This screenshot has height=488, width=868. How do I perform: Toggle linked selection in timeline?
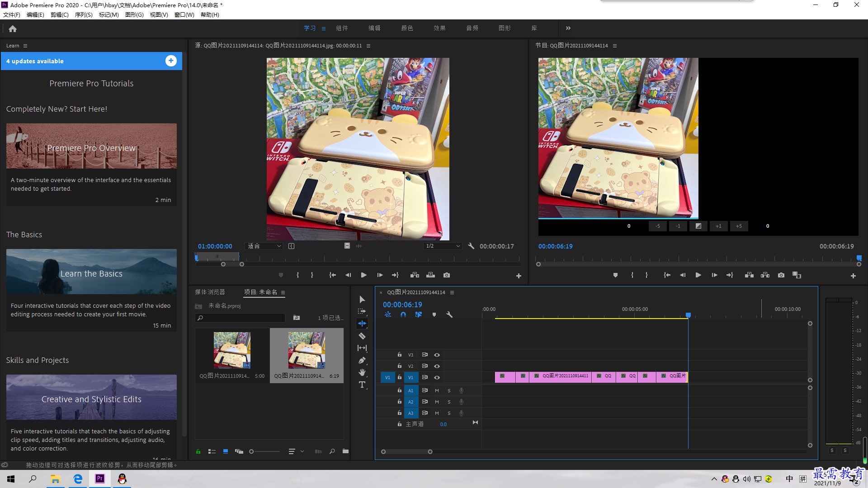coord(419,314)
